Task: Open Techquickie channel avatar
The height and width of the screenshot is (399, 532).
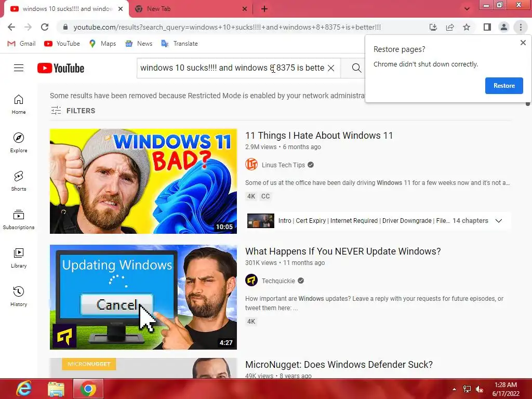Action: pyautogui.click(x=251, y=280)
